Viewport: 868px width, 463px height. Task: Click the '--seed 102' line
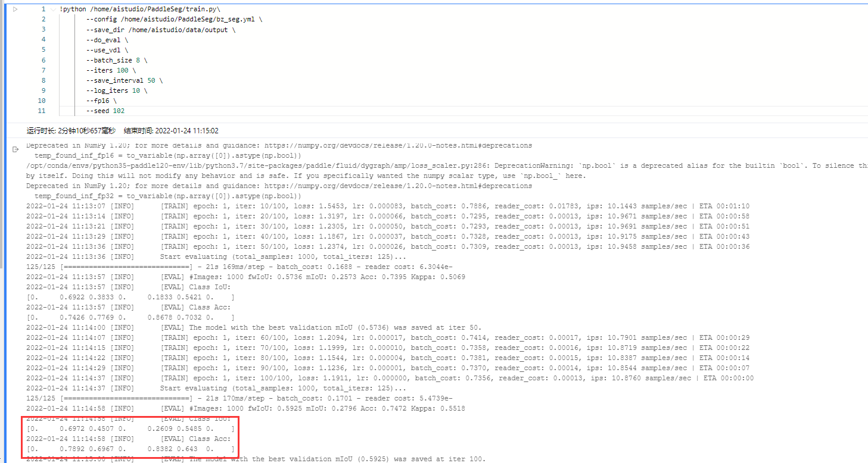105,111
